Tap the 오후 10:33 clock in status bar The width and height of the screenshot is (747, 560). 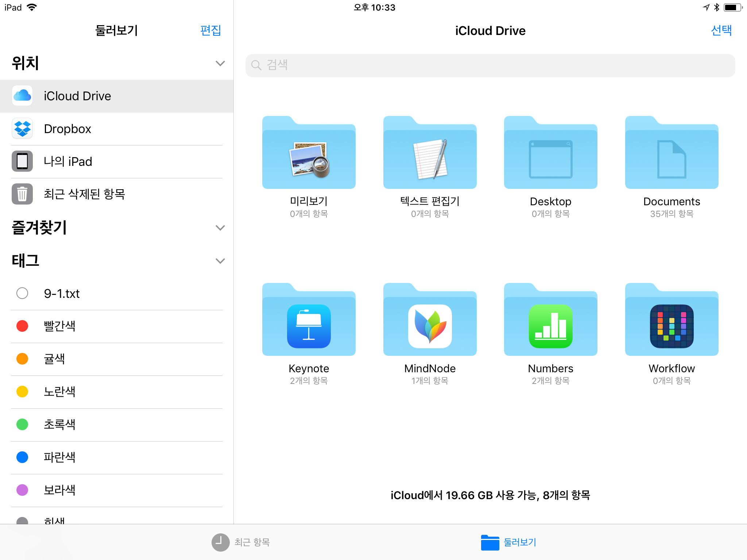tap(374, 7)
